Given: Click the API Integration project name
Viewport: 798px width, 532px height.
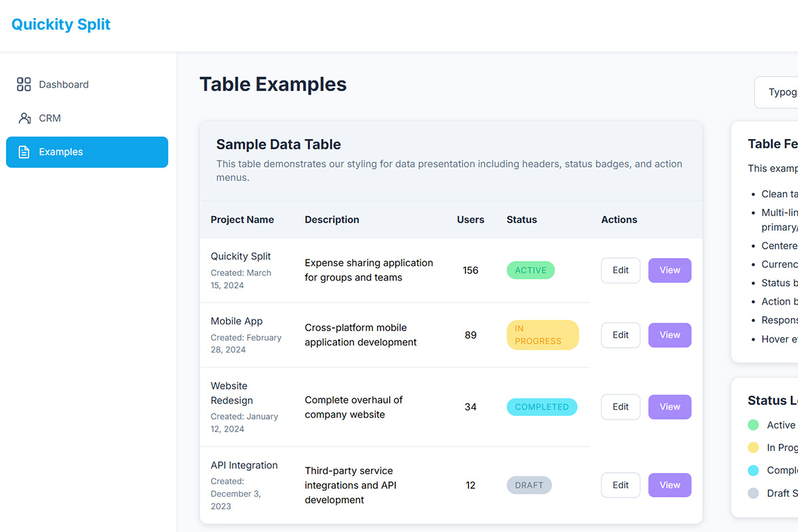Looking at the screenshot, I should coord(244,465).
